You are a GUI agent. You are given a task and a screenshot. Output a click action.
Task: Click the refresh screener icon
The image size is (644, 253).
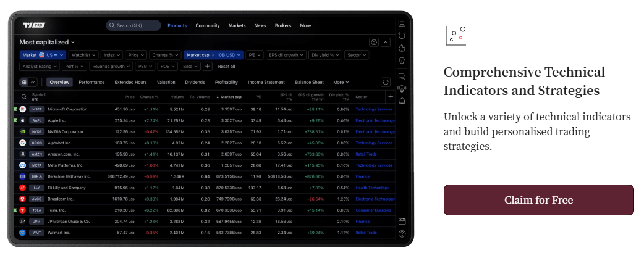[385, 82]
